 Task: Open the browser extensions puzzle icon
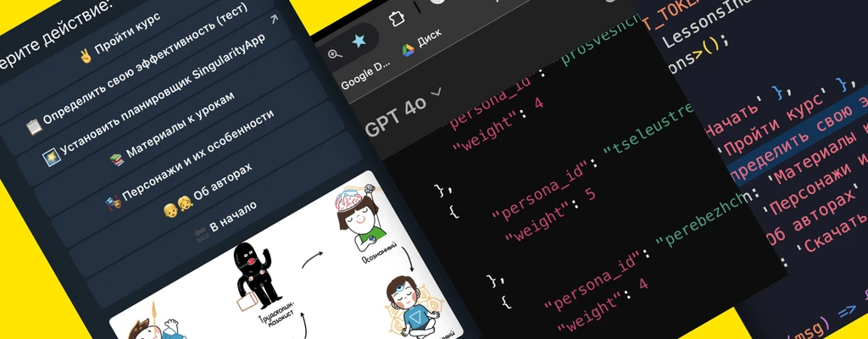(397, 19)
